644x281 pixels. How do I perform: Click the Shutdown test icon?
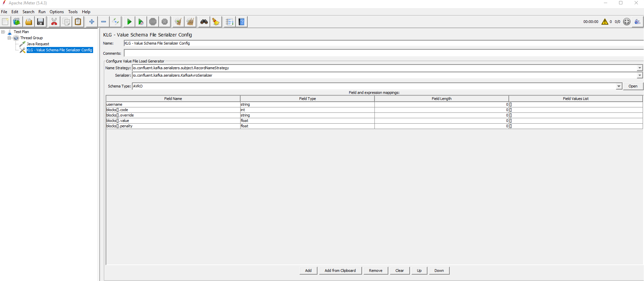coord(165,22)
